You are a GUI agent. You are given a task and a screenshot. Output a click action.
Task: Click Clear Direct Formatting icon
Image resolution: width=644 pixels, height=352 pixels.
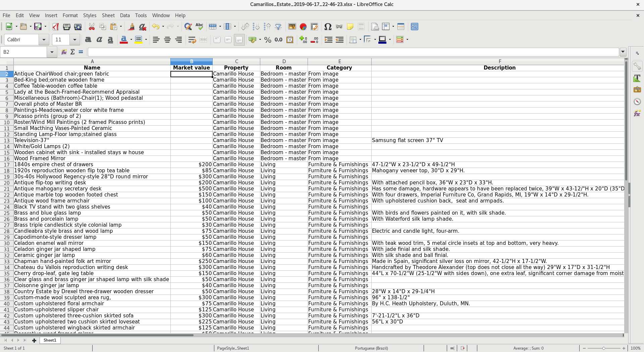coord(143,27)
